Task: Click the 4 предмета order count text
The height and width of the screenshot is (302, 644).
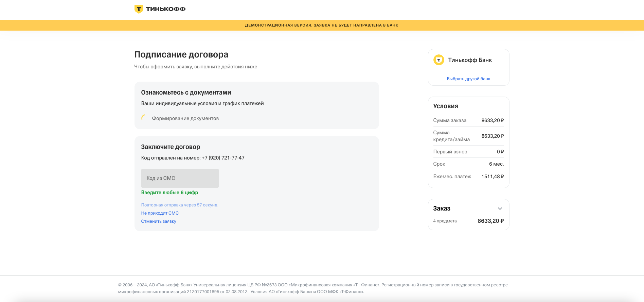Action: [x=445, y=221]
